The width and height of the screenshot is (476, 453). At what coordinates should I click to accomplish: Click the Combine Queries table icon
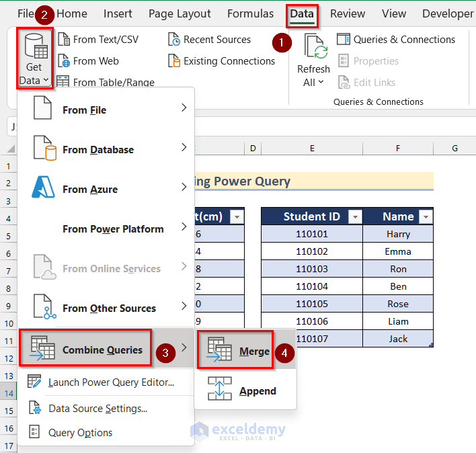(43, 348)
